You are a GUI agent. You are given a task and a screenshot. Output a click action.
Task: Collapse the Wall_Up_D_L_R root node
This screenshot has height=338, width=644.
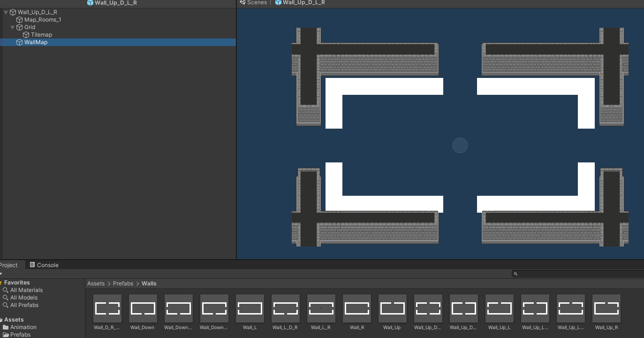click(x=5, y=12)
